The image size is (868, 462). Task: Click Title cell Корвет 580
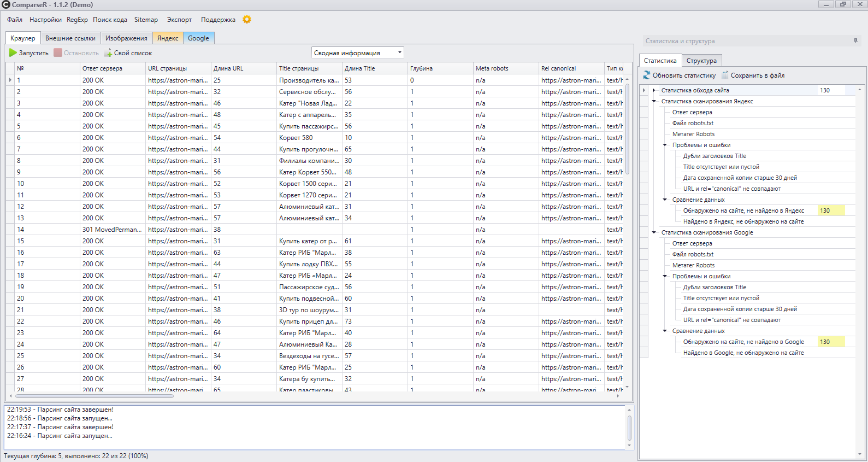click(x=309, y=138)
